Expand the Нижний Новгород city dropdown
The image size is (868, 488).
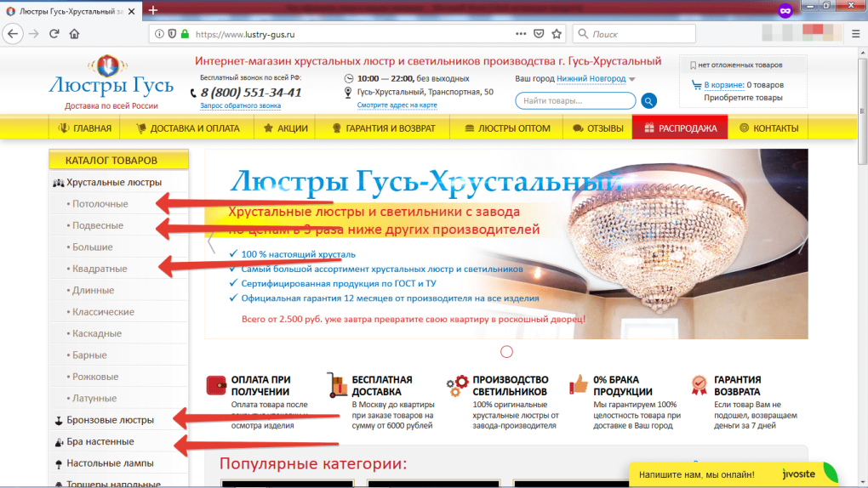pyautogui.click(x=597, y=79)
